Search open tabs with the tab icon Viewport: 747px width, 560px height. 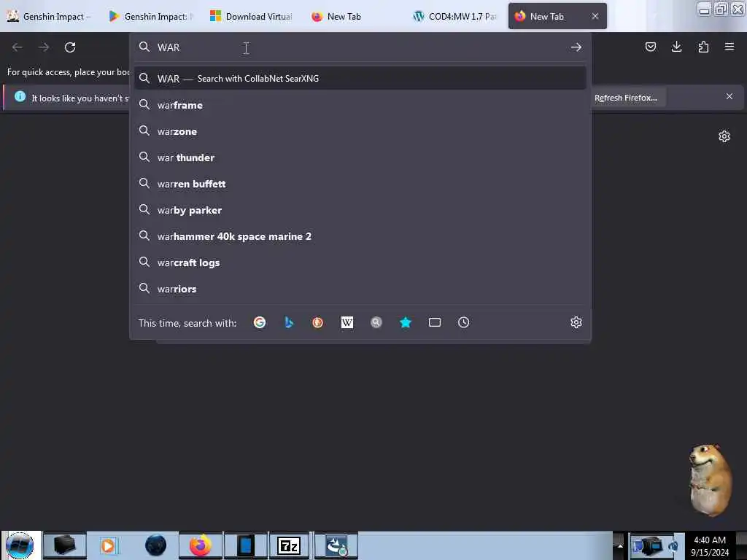[435, 323]
